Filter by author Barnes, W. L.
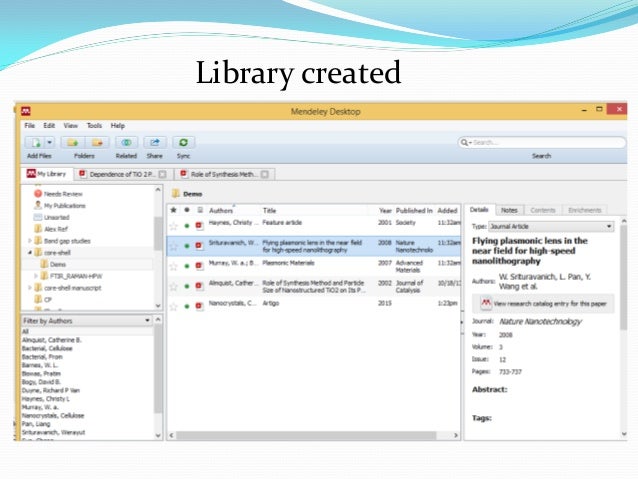Viewport: 638px width, 479px height. click(x=40, y=365)
